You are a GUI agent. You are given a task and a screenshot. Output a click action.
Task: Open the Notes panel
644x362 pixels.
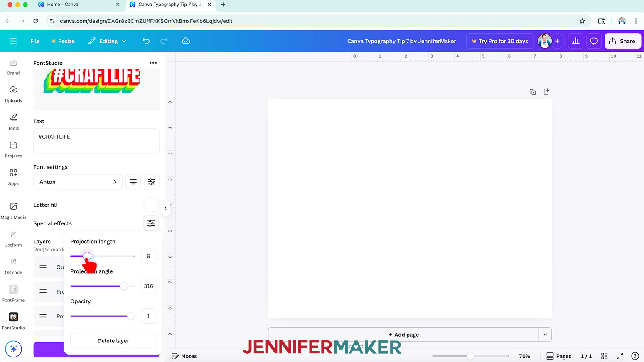(x=184, y=356)
